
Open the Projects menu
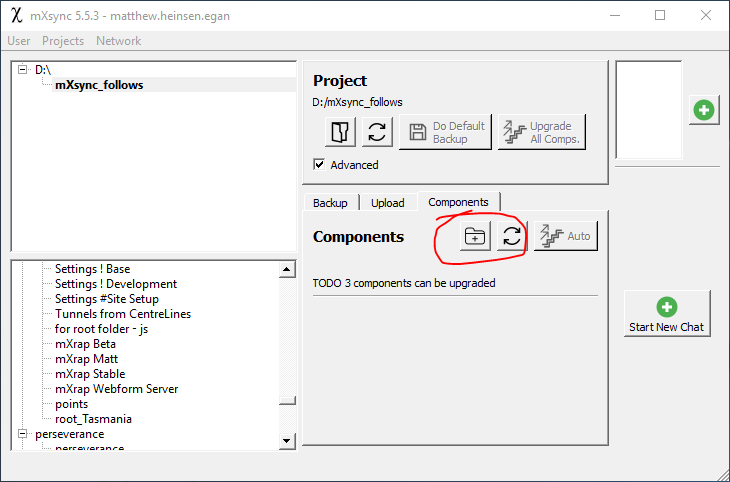pyautogui.click(x=63, y=41)
